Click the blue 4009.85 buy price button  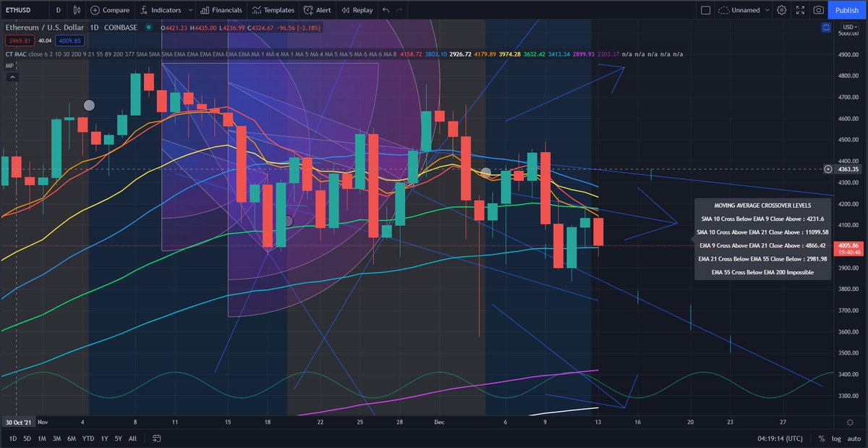(69, 41)
